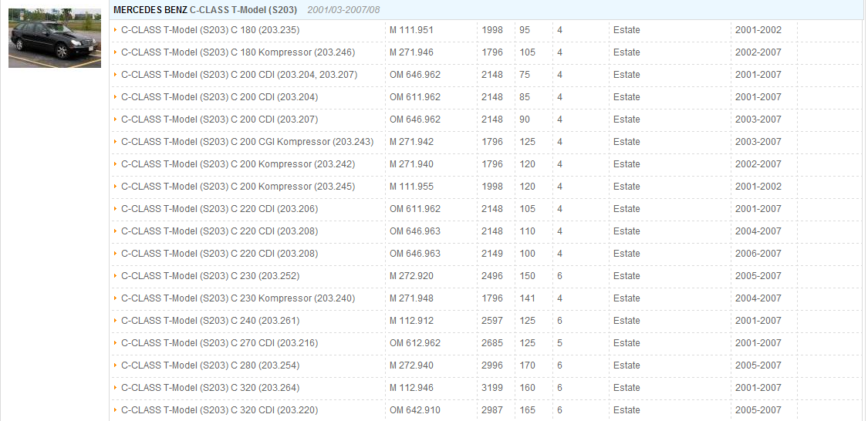Open C 180 (203.235) model link

tap(211, 30)
